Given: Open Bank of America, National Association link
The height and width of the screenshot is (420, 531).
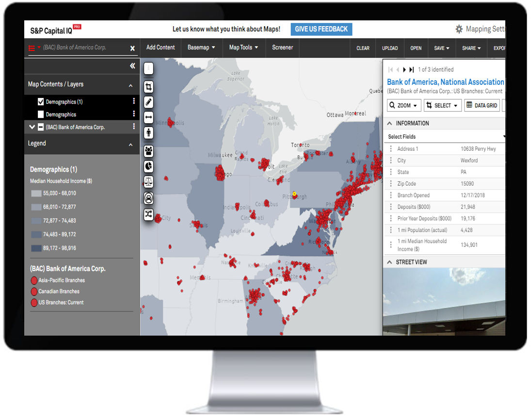Looking at the screenshot, I should [445, 82].
